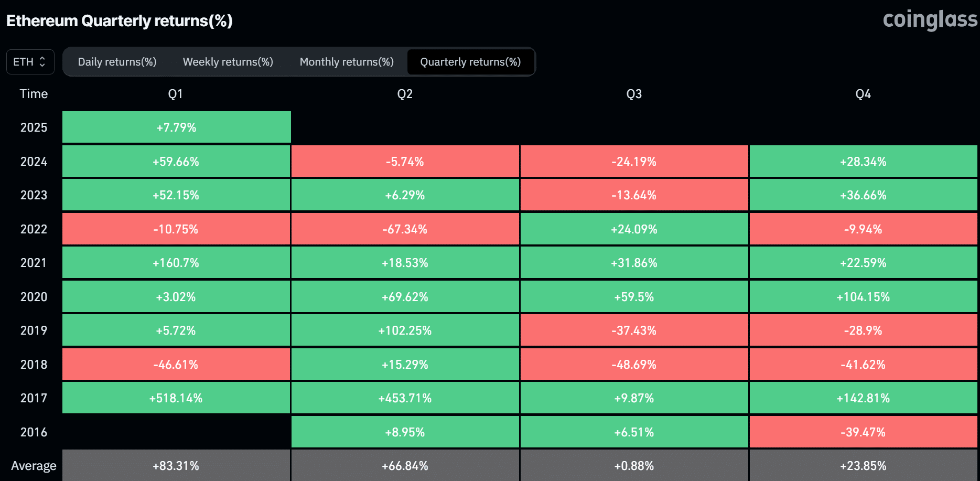Select the 2019 Q3 cell -37.43%

coord(634,330)
